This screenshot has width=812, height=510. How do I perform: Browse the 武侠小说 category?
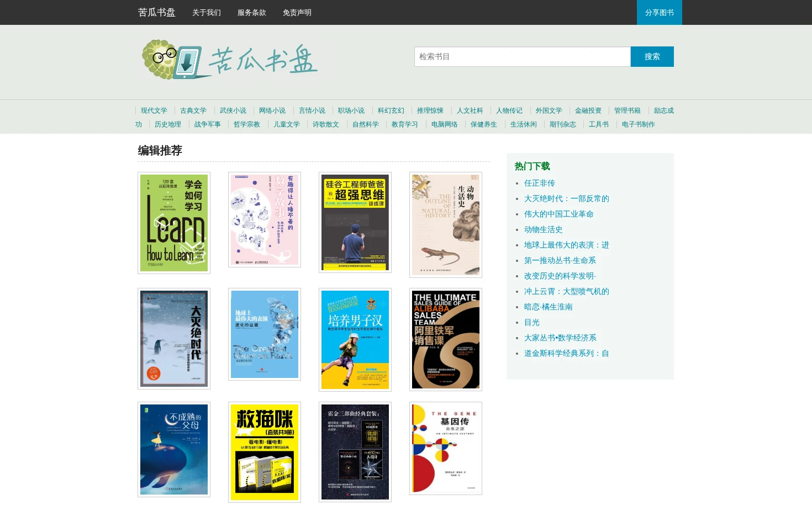pos(233,111)
